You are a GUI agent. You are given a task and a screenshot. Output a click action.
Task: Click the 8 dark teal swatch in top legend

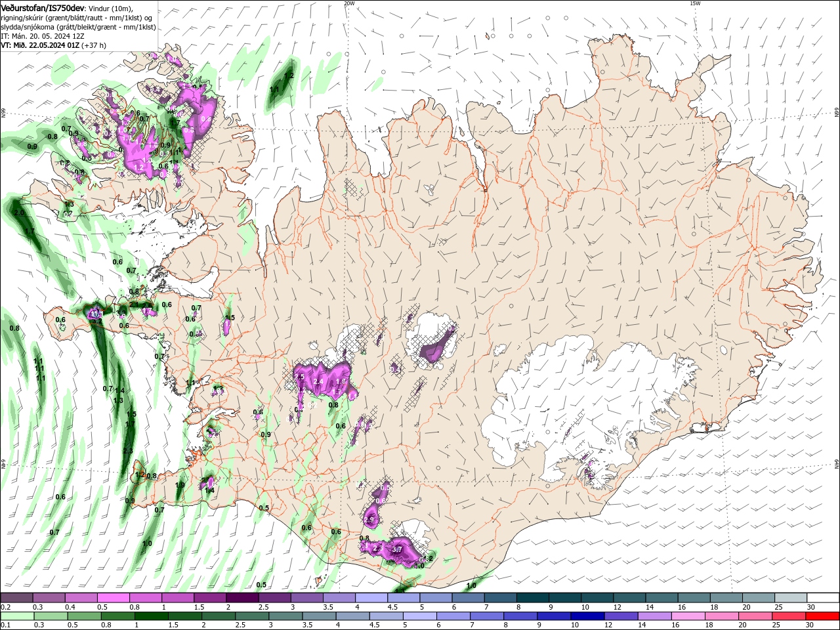tap(533, 598)
